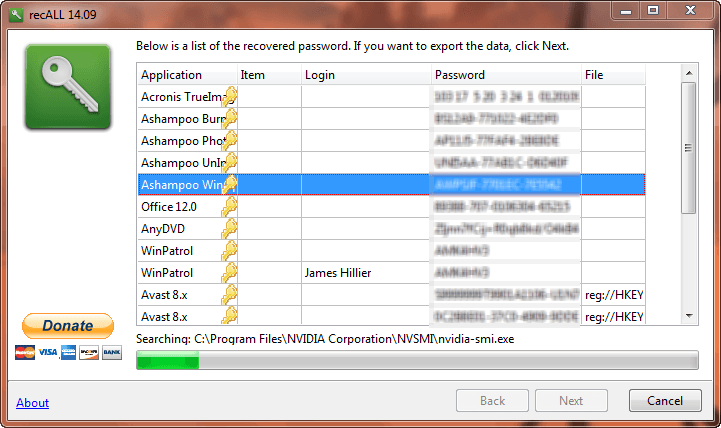721x428 pixels.
Task: Click blurred password of AnyDVD row
Action: click(x=505, y=229)
